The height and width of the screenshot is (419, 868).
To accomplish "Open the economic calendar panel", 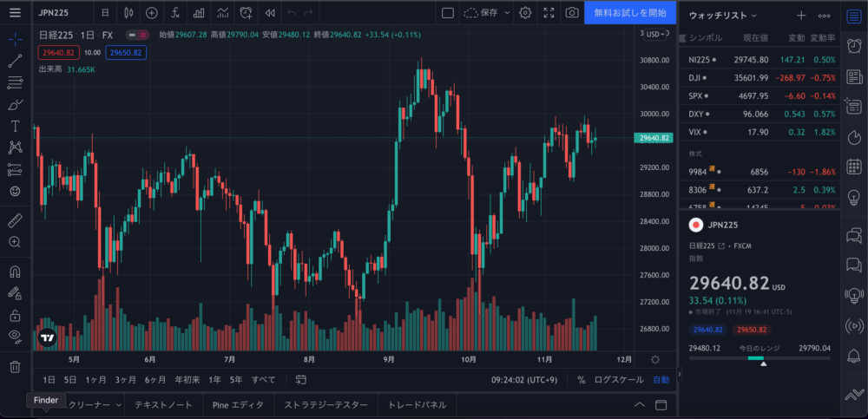I will point(854,166).
